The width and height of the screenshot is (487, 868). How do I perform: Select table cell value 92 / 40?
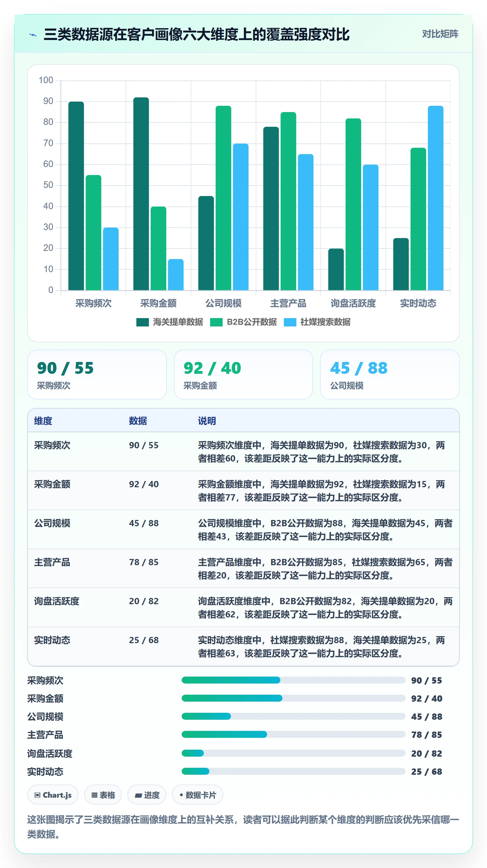[144, 484]
